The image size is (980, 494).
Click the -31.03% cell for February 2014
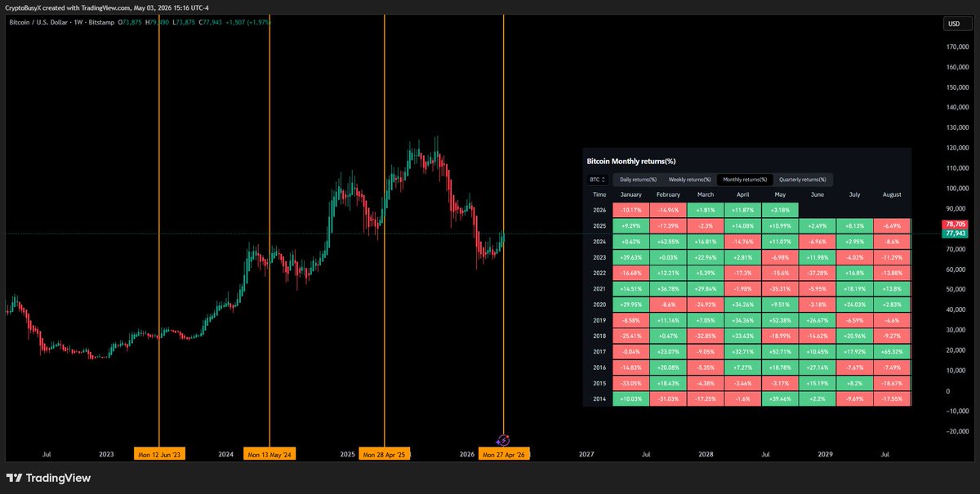click(x=668, y=398)
